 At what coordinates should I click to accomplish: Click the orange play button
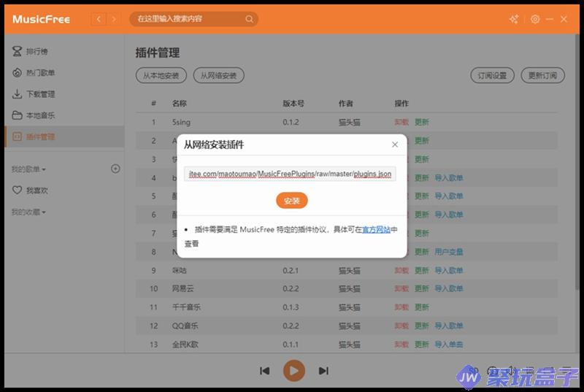pyautogui.click(x=294, y=371)
